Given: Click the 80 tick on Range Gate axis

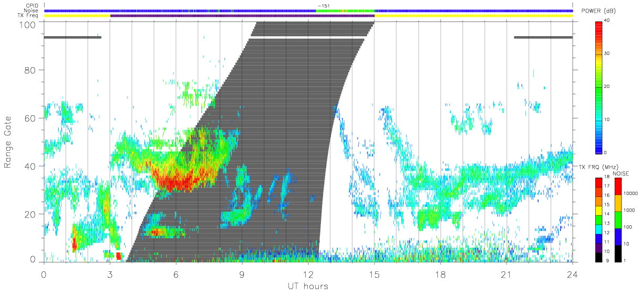Looking at the screenshot, I should 30,70.
